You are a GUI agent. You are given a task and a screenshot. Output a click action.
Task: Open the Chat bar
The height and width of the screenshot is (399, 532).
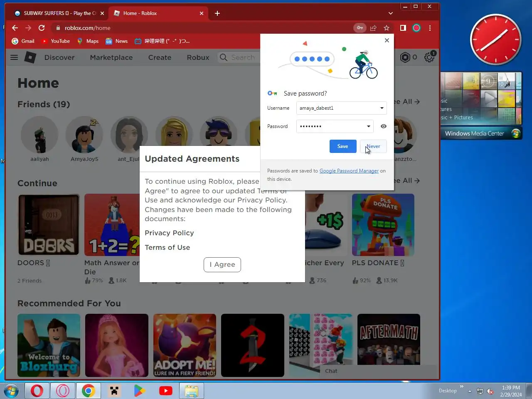coord(379,371)
